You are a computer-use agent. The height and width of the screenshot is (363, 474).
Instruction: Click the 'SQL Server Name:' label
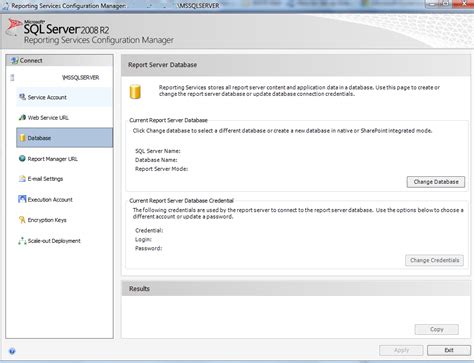tap(158, 151)
